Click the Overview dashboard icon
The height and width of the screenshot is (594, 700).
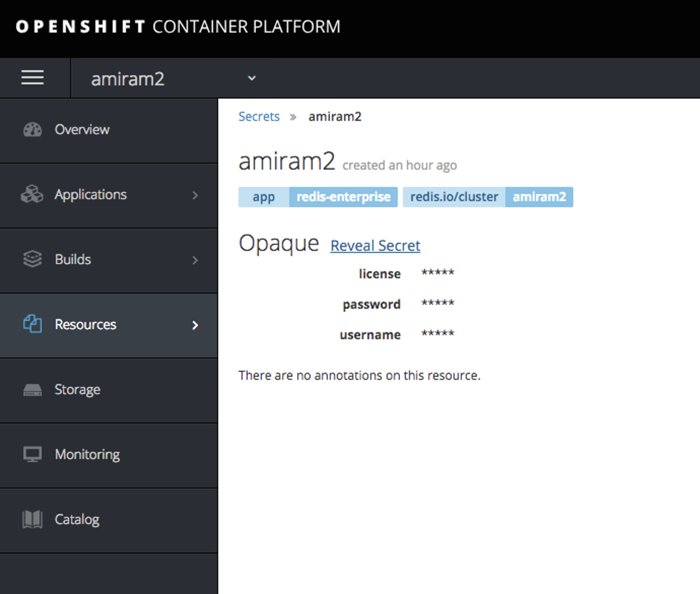pos(32,130)
